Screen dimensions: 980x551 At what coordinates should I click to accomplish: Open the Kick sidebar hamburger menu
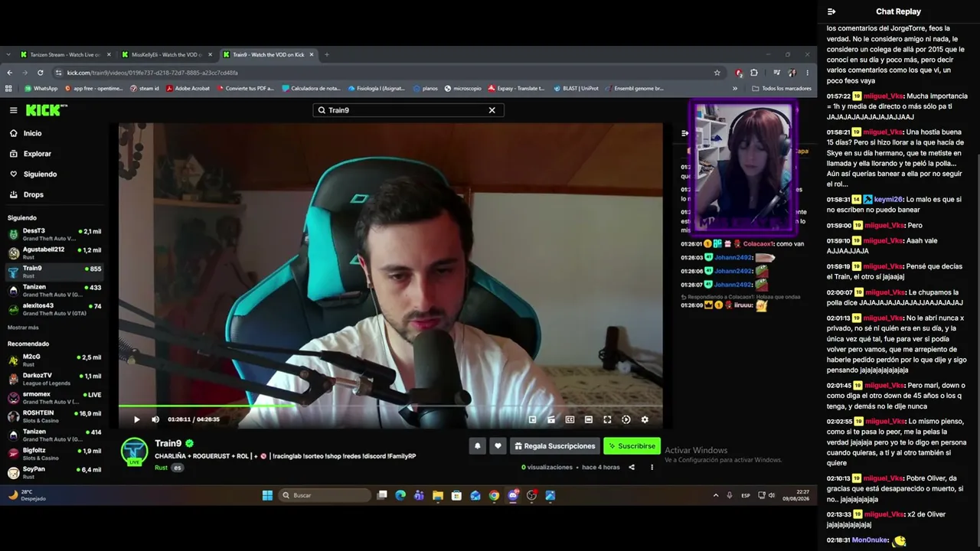tap(13, 110)
